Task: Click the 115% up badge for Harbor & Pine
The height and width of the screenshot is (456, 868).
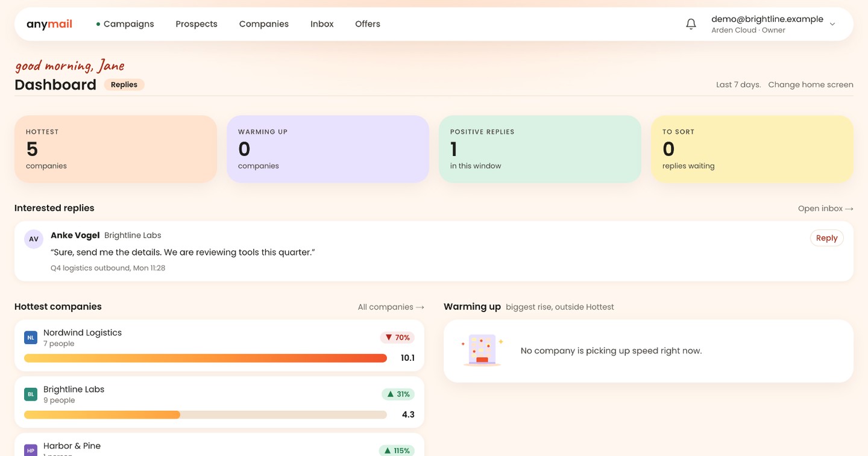Action: pyautogui.click(x=397, y=451)
